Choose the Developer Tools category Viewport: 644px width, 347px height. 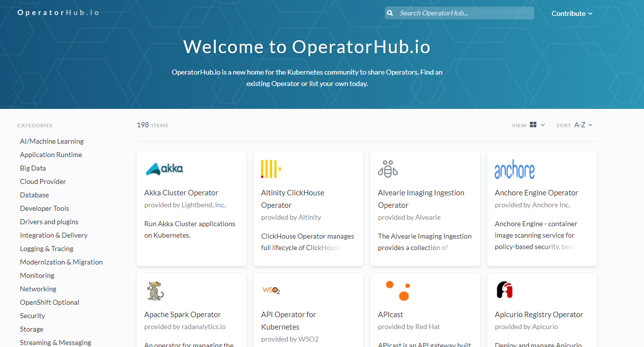pyautogui.click(x=44, y=208)
